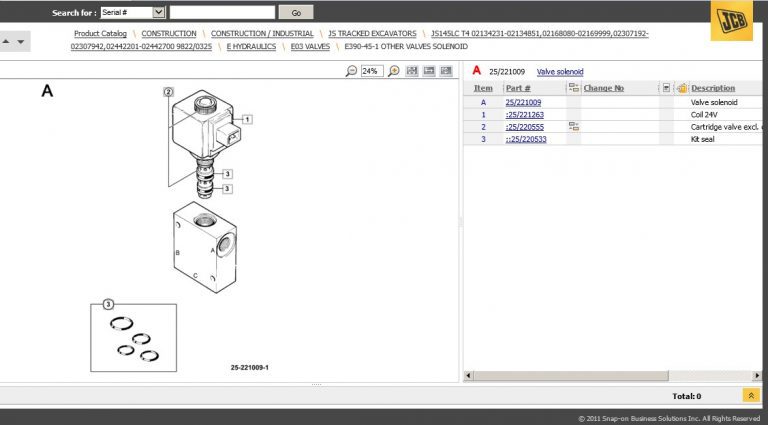768x425 pixels.
Task: Zoom out the parts diagram
Action: [351, 71]
